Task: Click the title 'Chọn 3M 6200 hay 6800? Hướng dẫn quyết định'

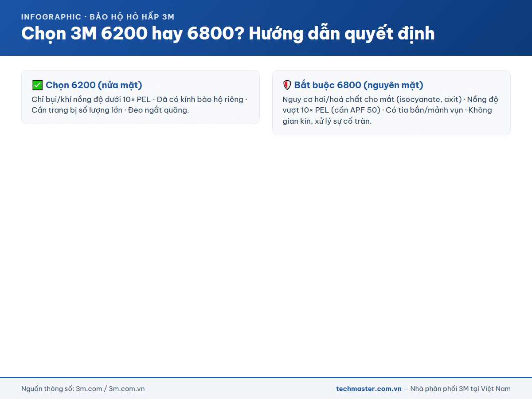Action: (x=228, y=34)
